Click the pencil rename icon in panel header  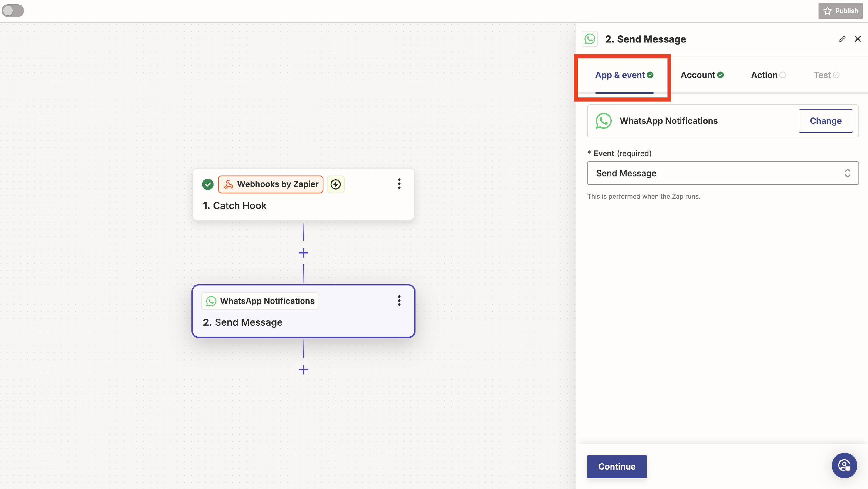[842, 39]
